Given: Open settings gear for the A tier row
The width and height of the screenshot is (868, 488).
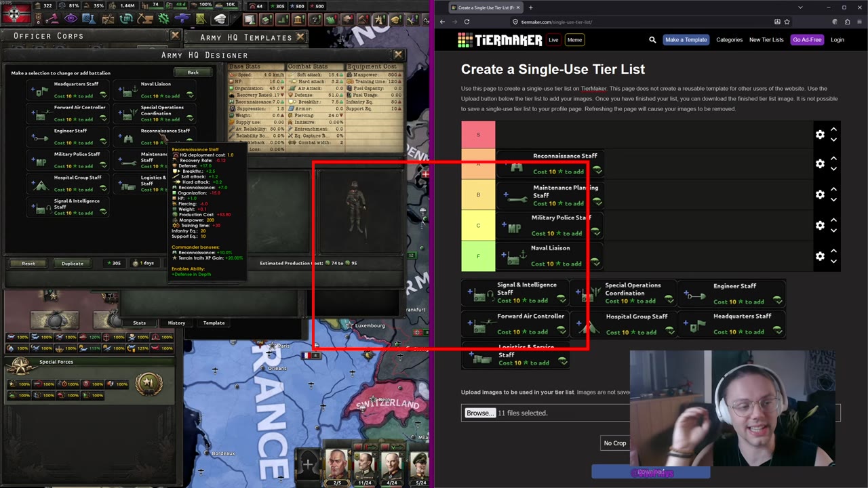Looking at the screenshot, I should pos(820,164).
